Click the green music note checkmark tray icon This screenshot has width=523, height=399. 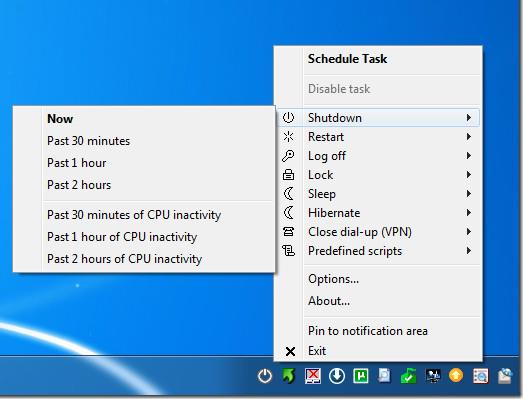coord(409,376)
